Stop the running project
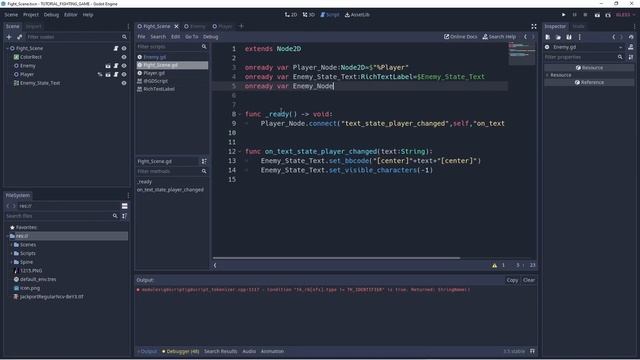The image size is (640, 360). tap(585, 15)
